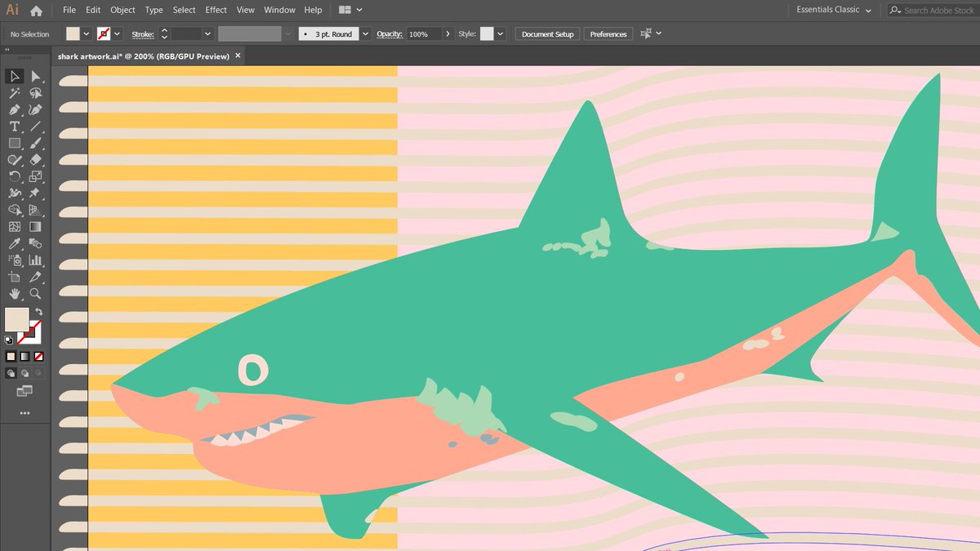The width and height of the screenshot is (980, 551).
Task: Click the Document Setup button
Action: [x=548, y=34]
